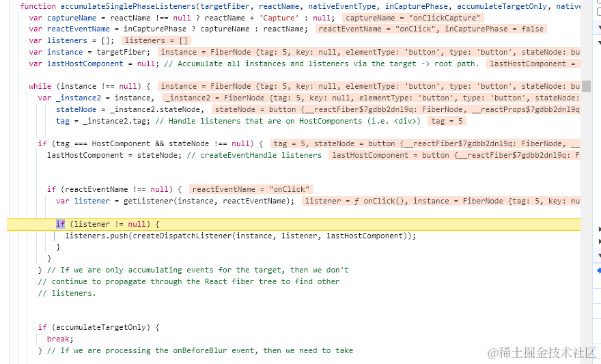Click the break statement line

[x=59, y=339]
